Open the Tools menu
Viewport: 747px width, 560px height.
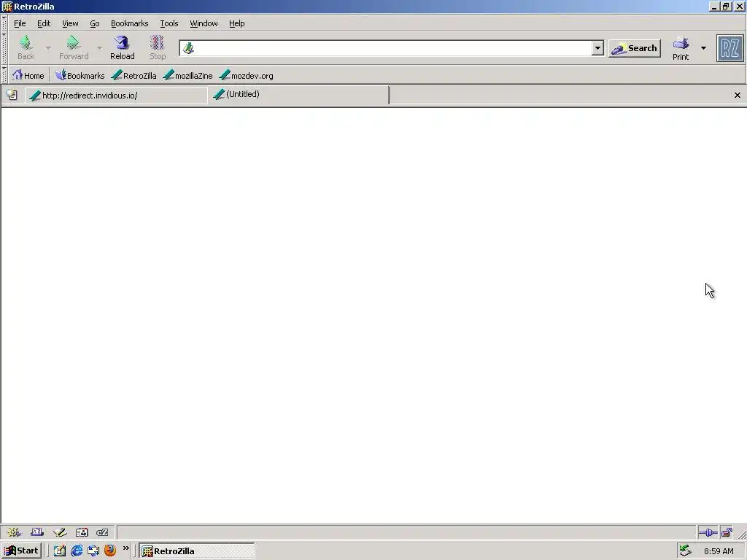coord(169,23)
